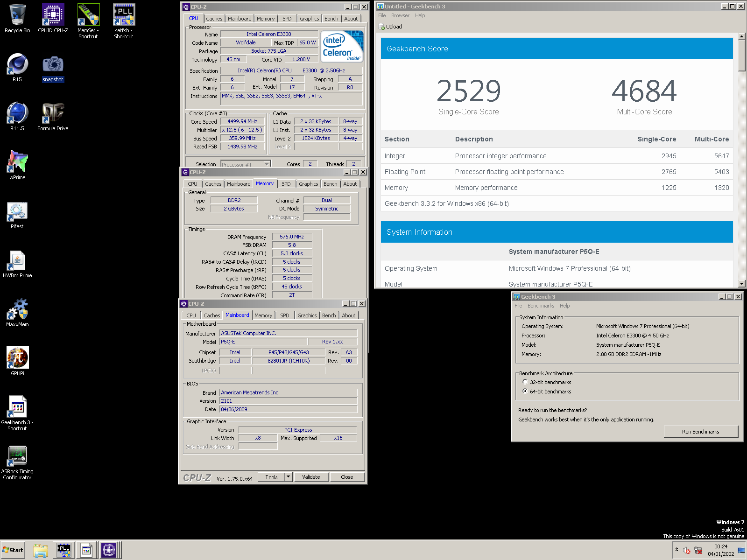Screen dimensions: 747x560
Task: Open the R15 Cinebench desktop icon
Action: pos(17,67)
